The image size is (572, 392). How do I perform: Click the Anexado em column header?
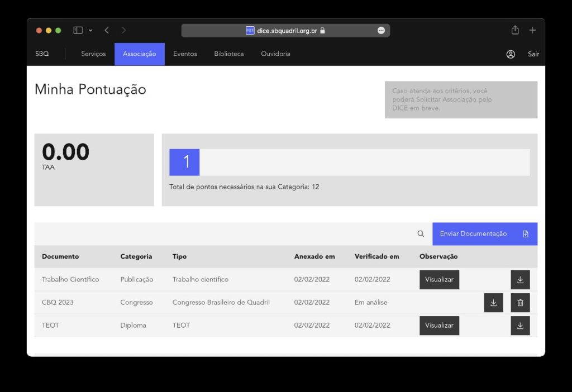(314, 256)
